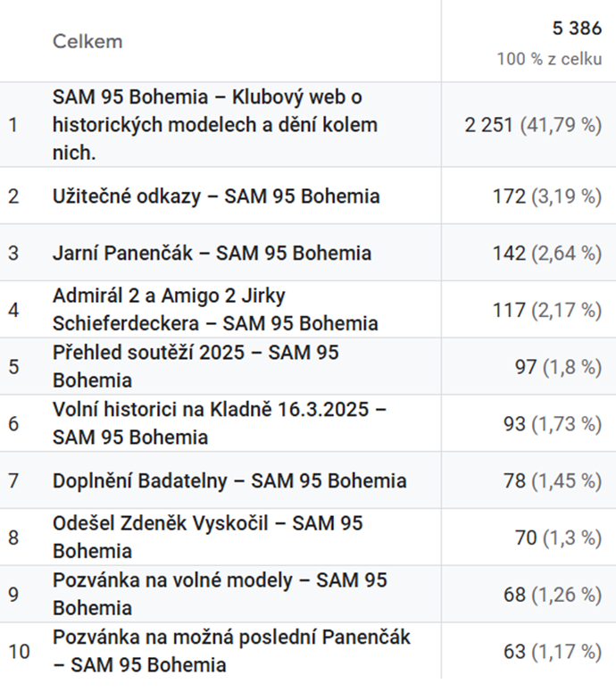Select the Doplnění Badatelny row title

tap(229, 481)
